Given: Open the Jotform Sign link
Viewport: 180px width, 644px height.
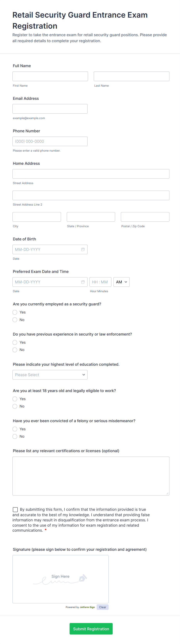Looking at the screenshot, I should coord(87,607).
